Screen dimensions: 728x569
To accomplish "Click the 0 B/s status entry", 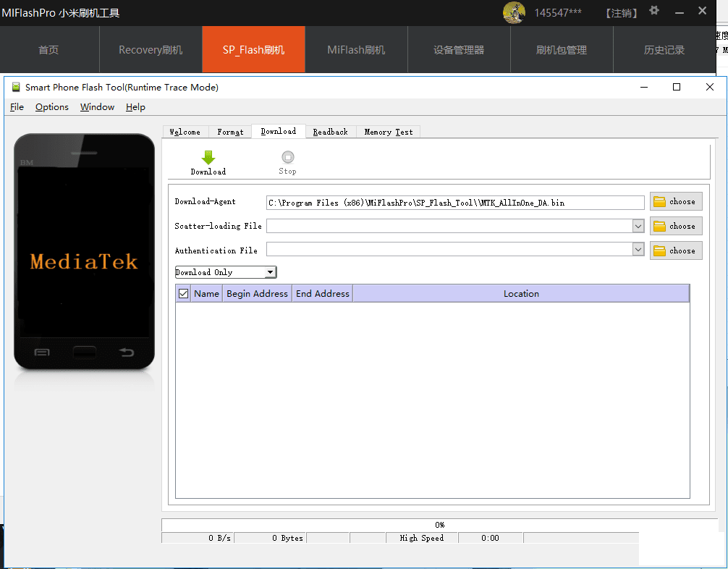I will (x=198, y=538).
